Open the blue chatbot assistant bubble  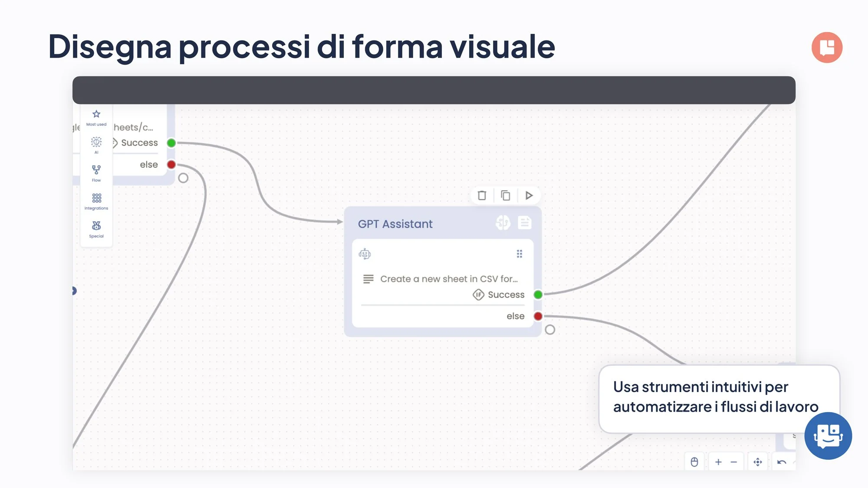828,436
